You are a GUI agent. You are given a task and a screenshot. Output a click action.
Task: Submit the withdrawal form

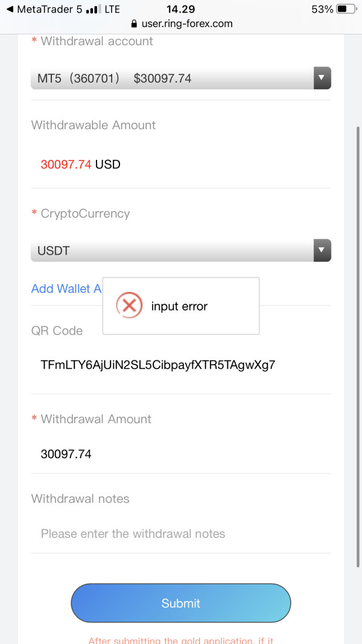(181, 603)
